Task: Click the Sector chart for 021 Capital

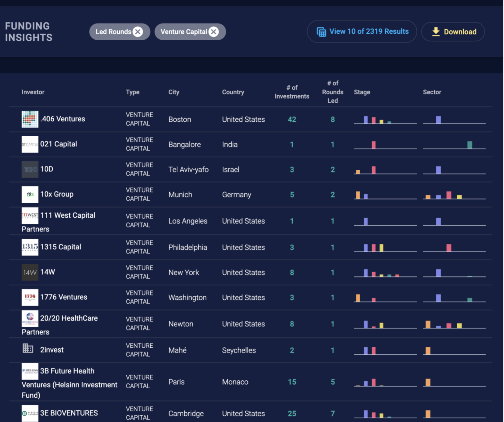Action: (454, 145)
